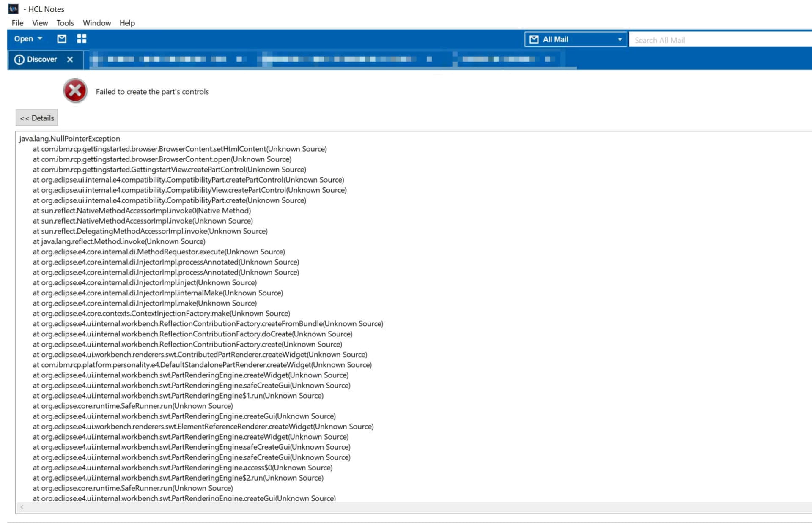
Task: Open the View menu
Action: 40,23
